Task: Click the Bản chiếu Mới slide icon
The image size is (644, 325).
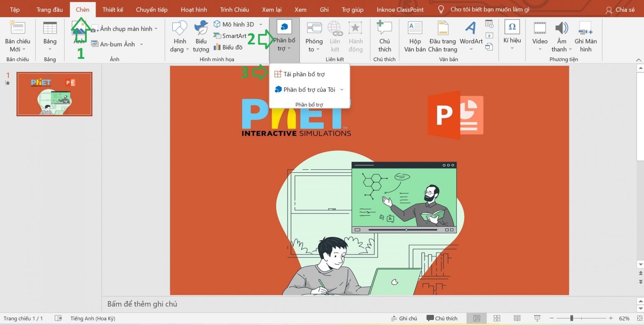Action: coord(17,28)
